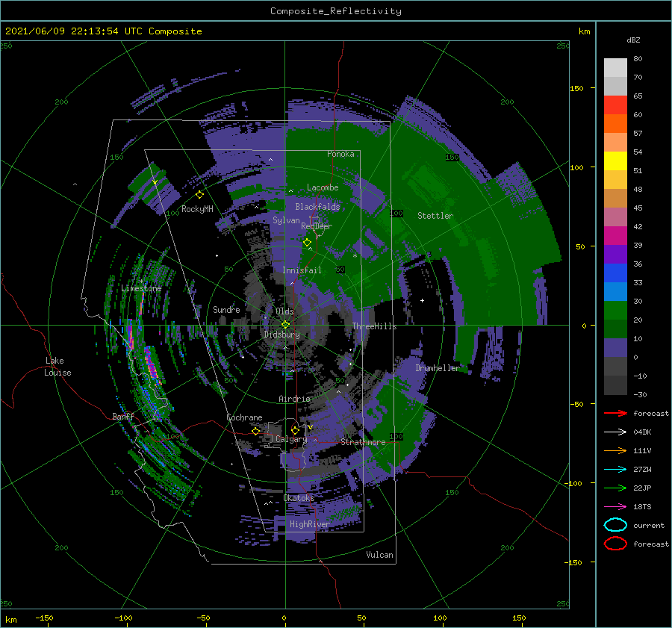Click the dark gray swatch between -10 and -30 dBZ
The height and width of the screenshot is (628, 672).
[x=615, y=385]
